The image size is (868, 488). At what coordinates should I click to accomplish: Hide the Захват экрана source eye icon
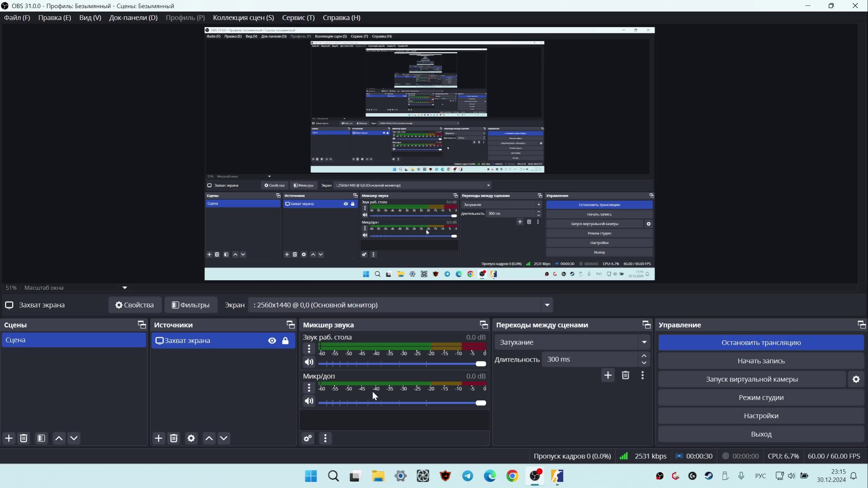coord(272,341)
